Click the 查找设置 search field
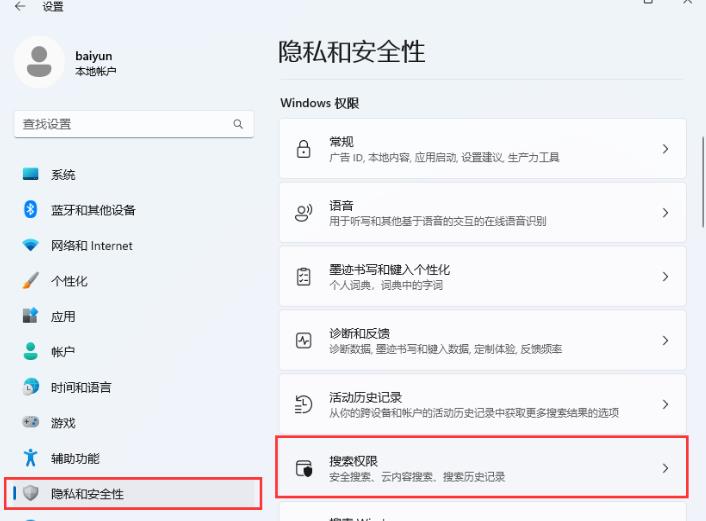This screenshot has width=706, height=521. pos(134,124)
